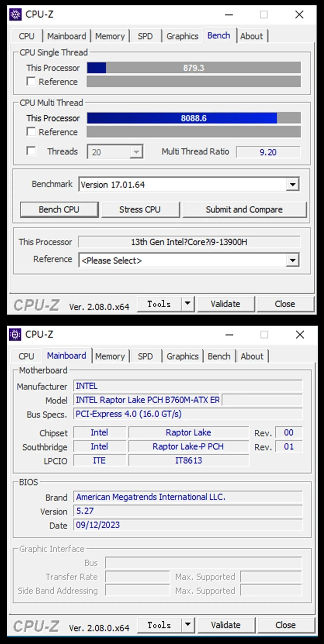Click CPU-Z app icon in Bench window title bar
324x644 pixels.
coord(15,14)
